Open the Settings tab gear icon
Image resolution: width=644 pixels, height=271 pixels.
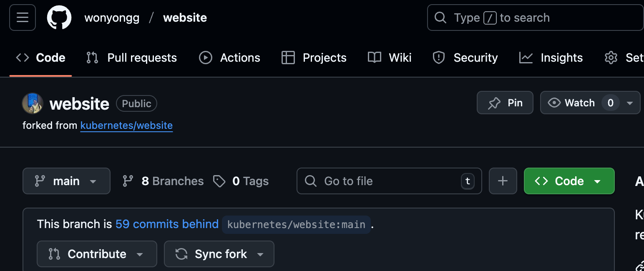[x=611, y=58]
